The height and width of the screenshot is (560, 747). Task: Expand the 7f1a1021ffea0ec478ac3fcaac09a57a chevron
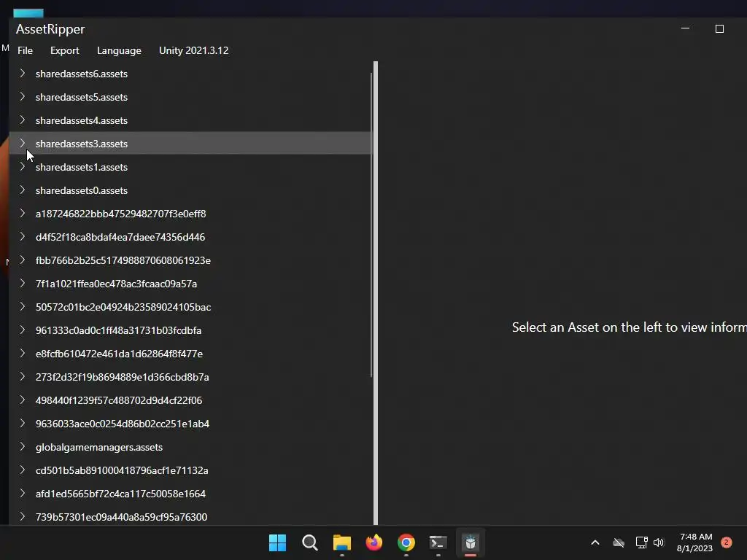22,284
